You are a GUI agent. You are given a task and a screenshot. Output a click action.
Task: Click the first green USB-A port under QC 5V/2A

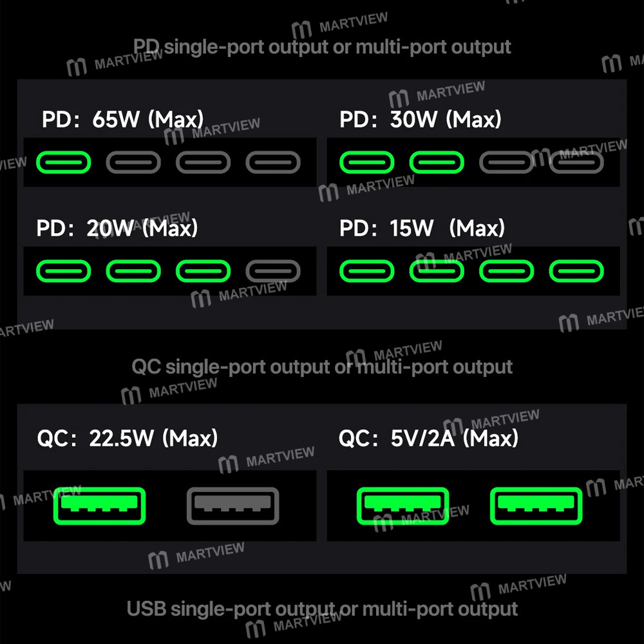click(402, 506)
